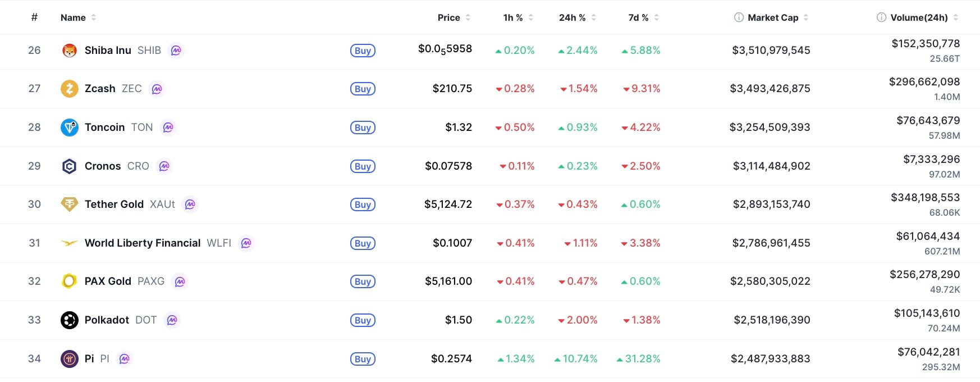The height and width of the screenshot is (382, 980).
Task: Click the Shiba Inu coin logo
Action: click(69, 50)
